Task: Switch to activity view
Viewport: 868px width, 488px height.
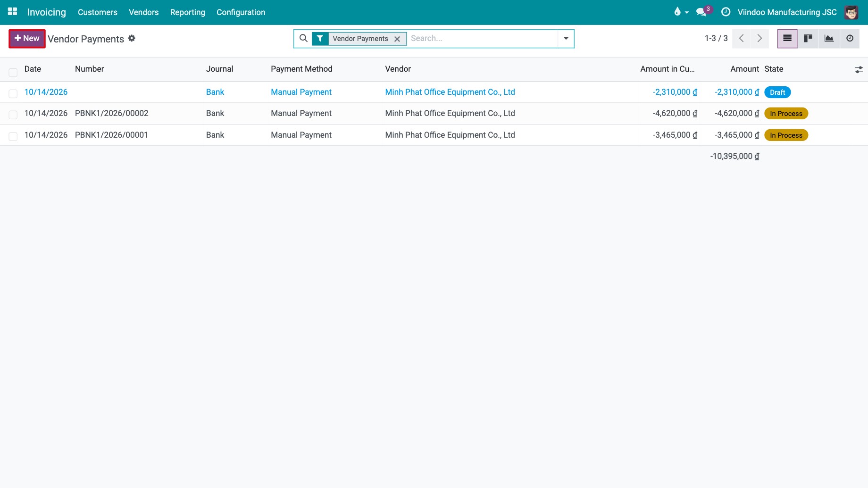Action: [850, 39]
